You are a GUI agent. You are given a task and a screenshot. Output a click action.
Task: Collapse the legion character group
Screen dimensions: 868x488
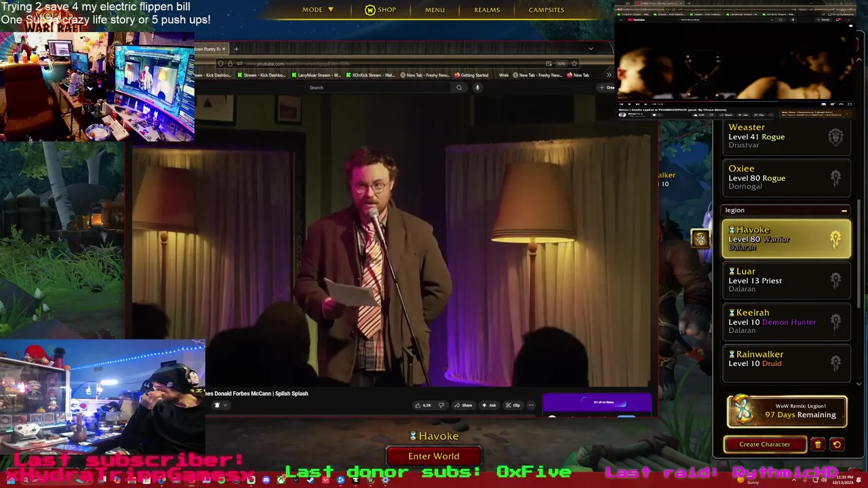tap(844, 210)
